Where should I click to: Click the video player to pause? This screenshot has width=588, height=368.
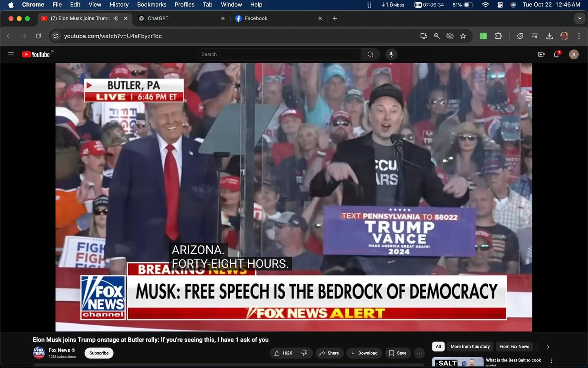(x=294, y=197)
